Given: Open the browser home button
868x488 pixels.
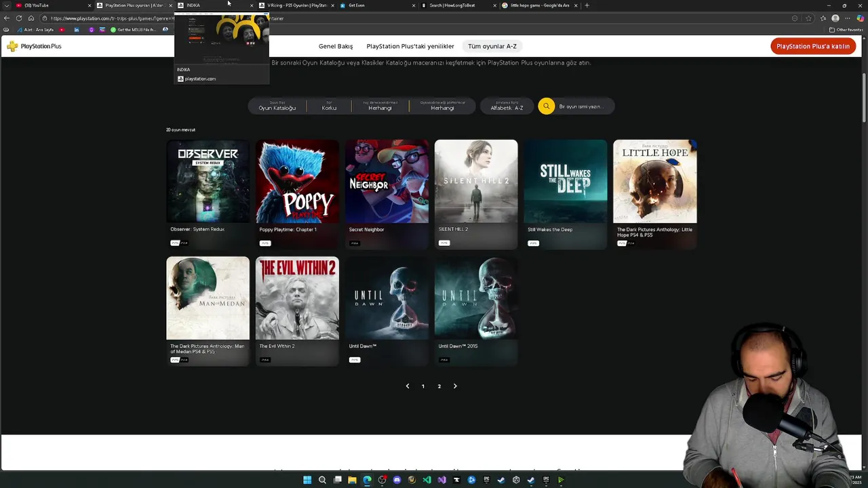Looking at the screenshot, I should 31,18.
